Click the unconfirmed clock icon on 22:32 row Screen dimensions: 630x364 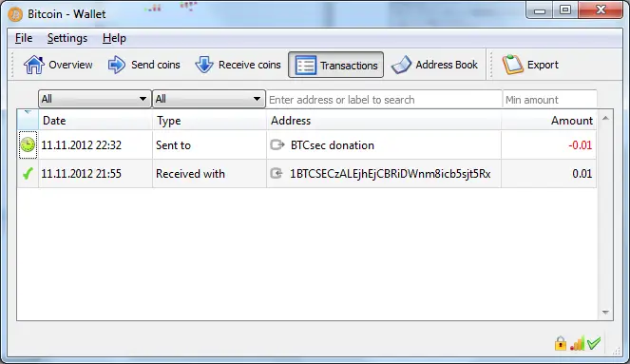(x=28, y=144)
